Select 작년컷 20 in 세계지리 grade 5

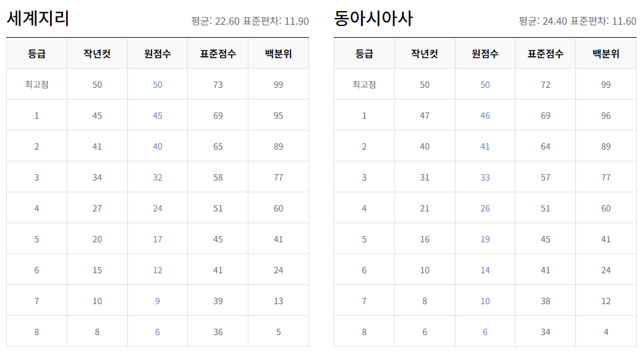point(97,239)
